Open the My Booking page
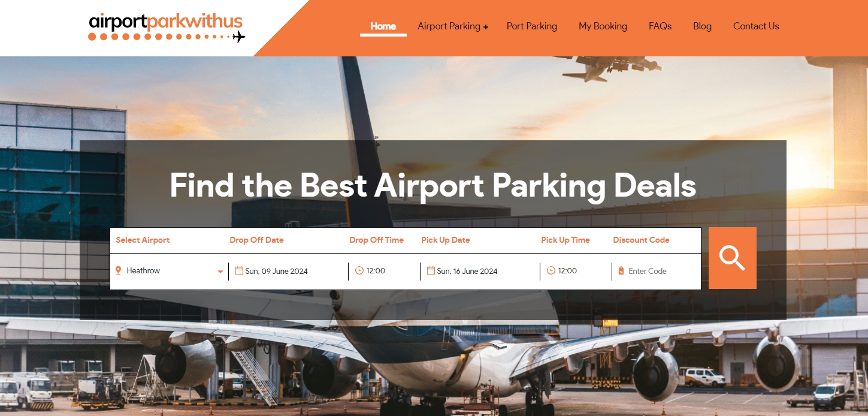This screenshot has height=416, width=868. (603, 26)
